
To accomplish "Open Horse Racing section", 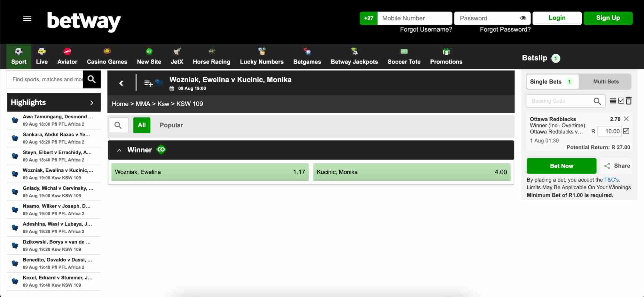I will (211, 57).
